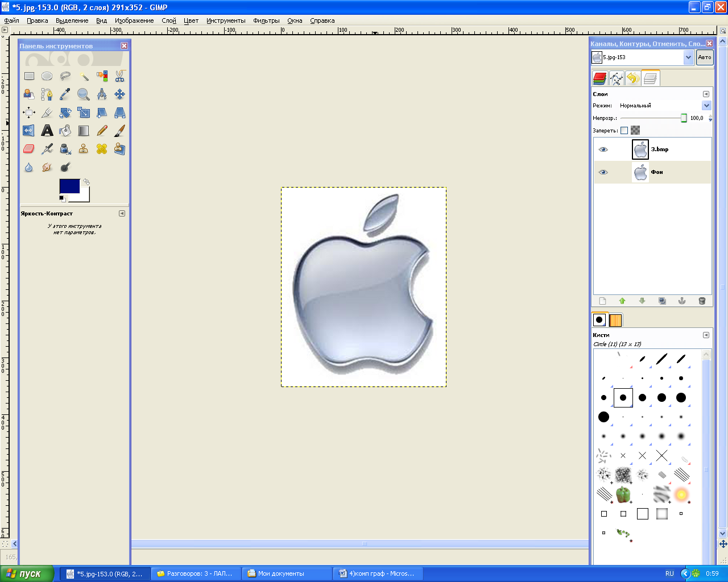
Task: Toggle visibility of the Фон layer
Action: 603,172
